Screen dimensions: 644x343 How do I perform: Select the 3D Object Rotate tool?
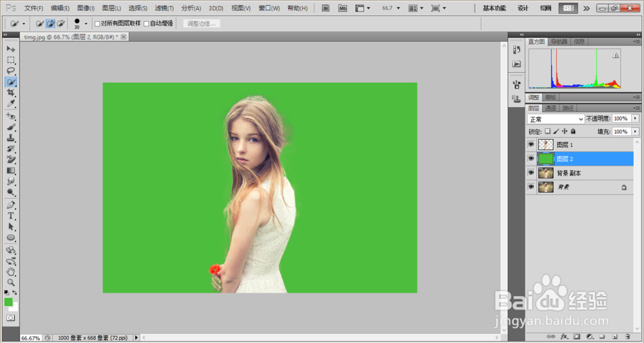click(x=11, y=250)
